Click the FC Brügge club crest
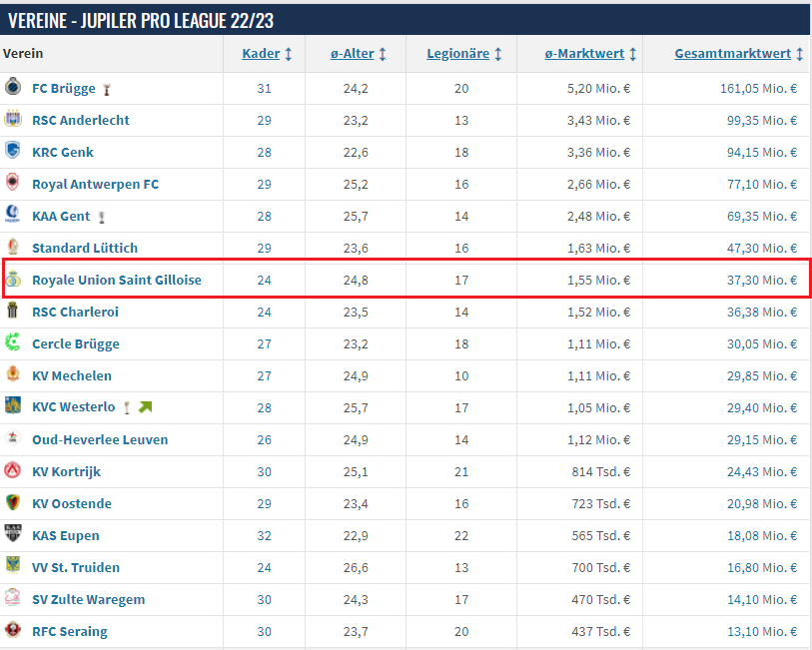 pyautogui.click(x=13, y=87)
